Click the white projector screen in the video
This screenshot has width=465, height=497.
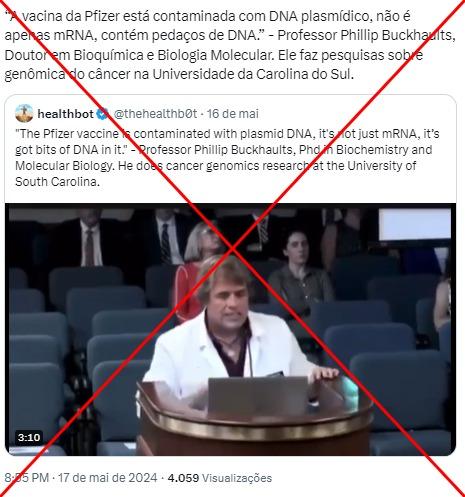pyautogui.click(x=415, y=224)
